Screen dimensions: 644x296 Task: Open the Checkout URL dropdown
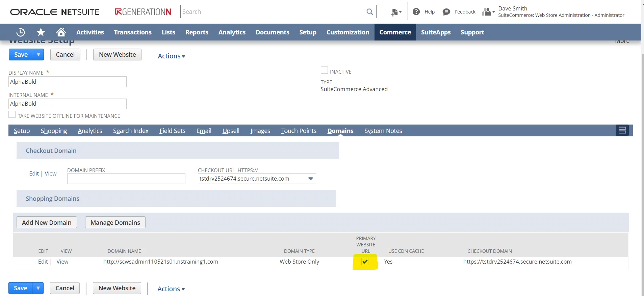(x=311, y=179)
